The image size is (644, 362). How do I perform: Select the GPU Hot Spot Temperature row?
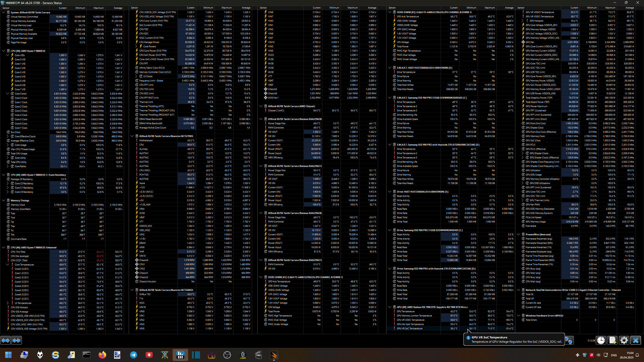[410, 324]
